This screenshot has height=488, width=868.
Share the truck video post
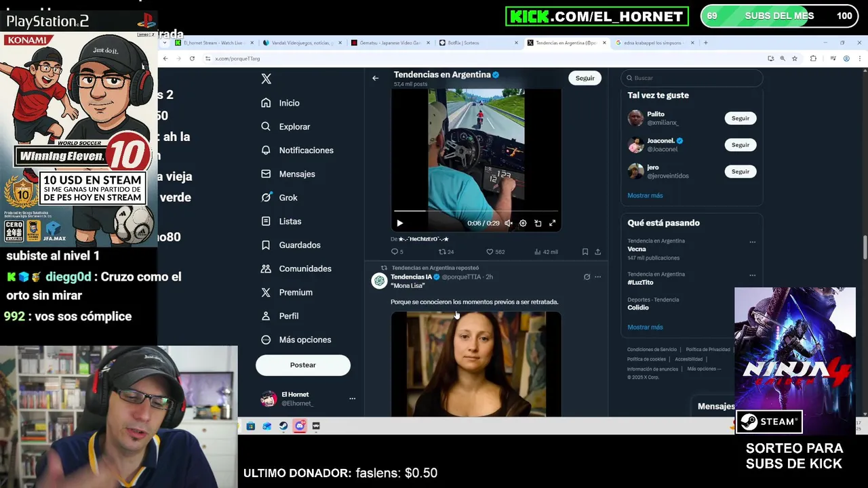(x=597, y=252)
